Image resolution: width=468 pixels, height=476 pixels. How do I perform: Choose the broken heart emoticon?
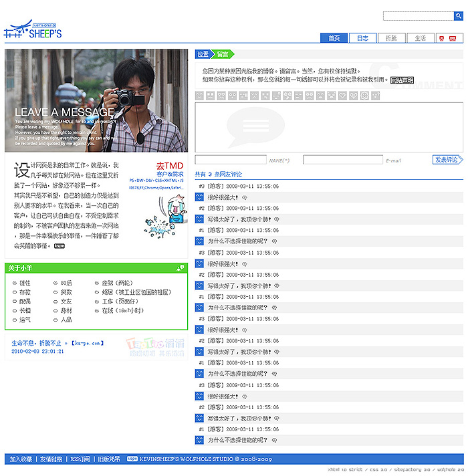pos(354,96)
